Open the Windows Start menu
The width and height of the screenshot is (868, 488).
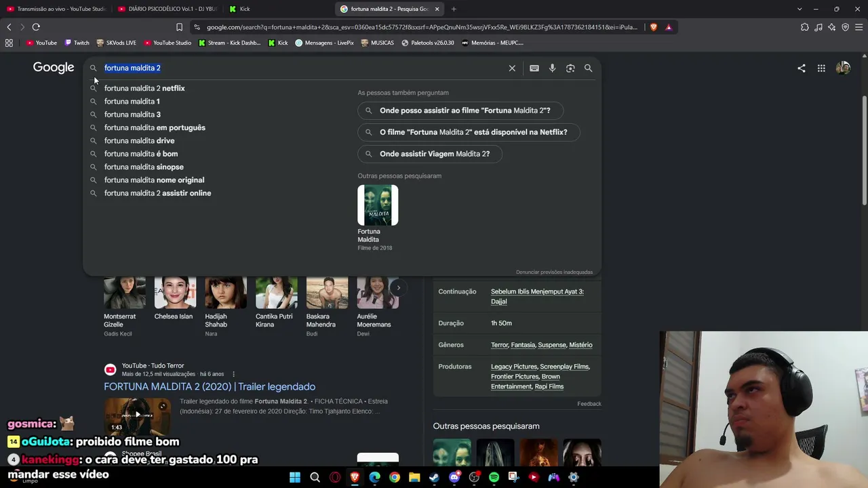[295, 477]
